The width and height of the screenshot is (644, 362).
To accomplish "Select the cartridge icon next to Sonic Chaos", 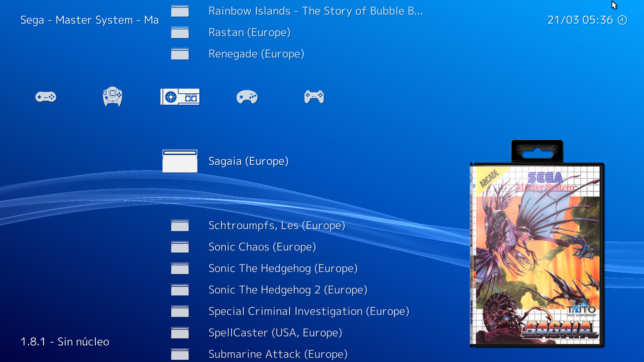I will 180,247.
